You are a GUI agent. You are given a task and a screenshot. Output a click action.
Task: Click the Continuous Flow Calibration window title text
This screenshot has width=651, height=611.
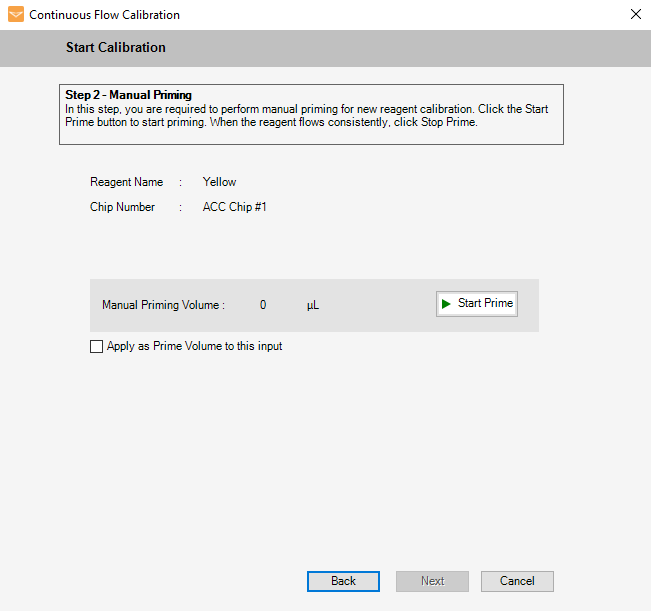(105, 15)
